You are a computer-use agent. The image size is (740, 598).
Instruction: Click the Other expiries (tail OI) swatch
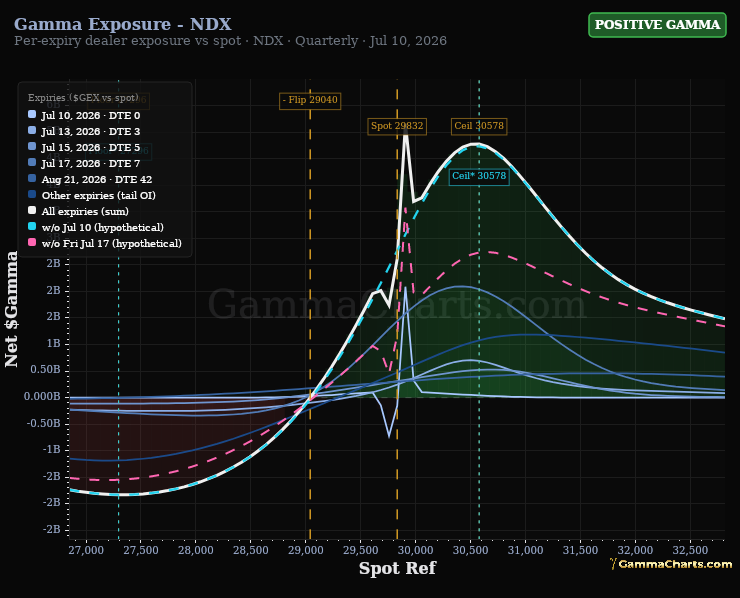[32, 194]
